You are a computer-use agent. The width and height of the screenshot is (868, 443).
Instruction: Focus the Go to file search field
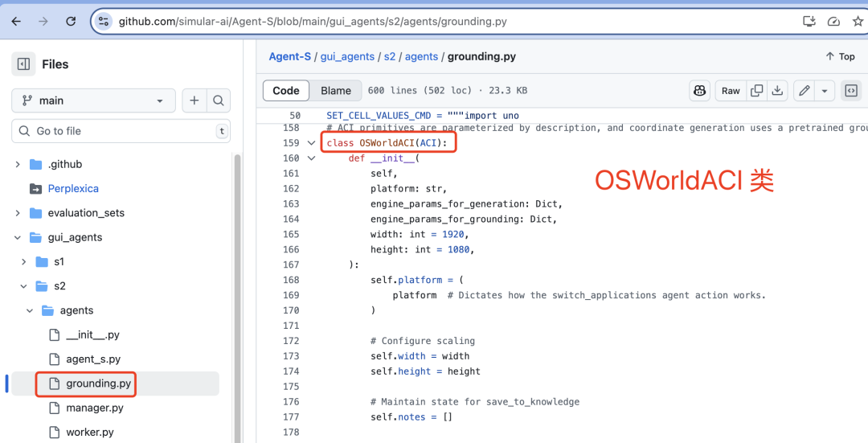click(x=121, y=131)
